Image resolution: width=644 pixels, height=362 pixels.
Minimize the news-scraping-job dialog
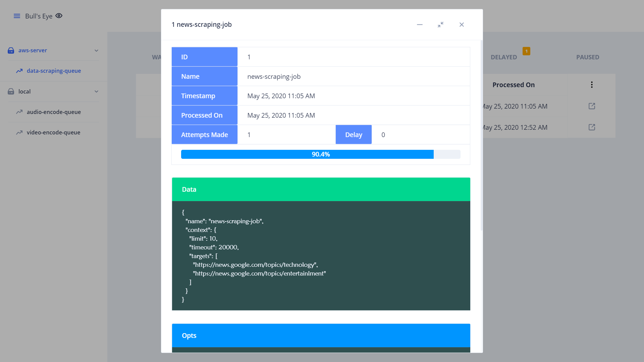tap(420, 24)
